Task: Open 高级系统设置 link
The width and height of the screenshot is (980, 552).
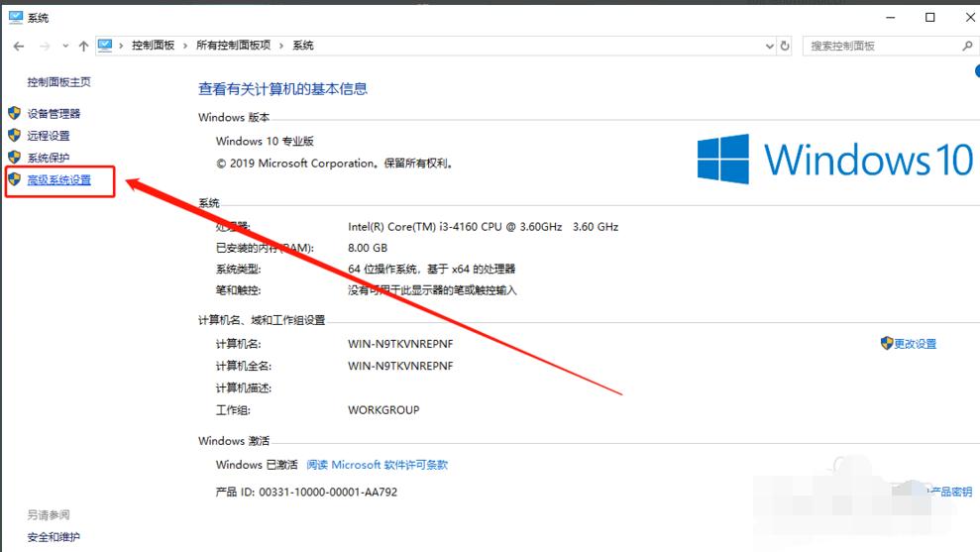Action: (58, 180)
